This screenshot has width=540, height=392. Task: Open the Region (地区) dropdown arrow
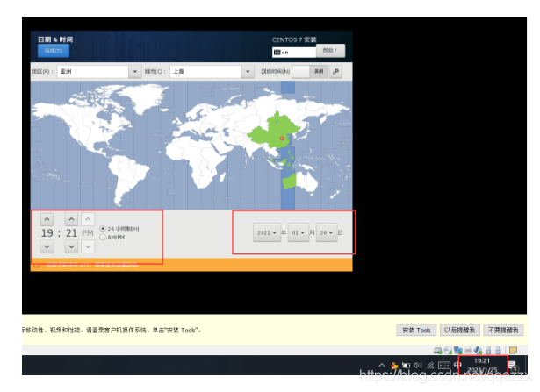coord(135,72)
